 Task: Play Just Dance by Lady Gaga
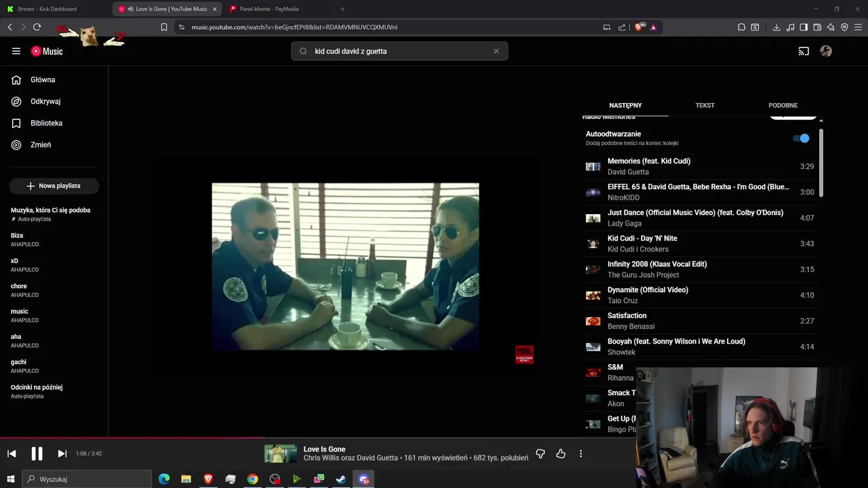pyautogui.click(x=700, y=218)
